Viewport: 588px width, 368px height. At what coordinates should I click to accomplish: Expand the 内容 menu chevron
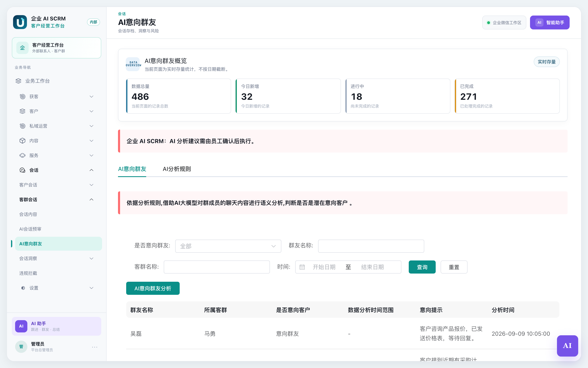coord(91,141)
